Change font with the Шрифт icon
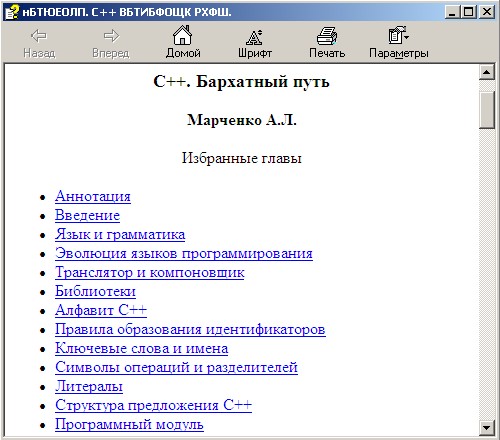Screen dimensions: 500x440 254,37
